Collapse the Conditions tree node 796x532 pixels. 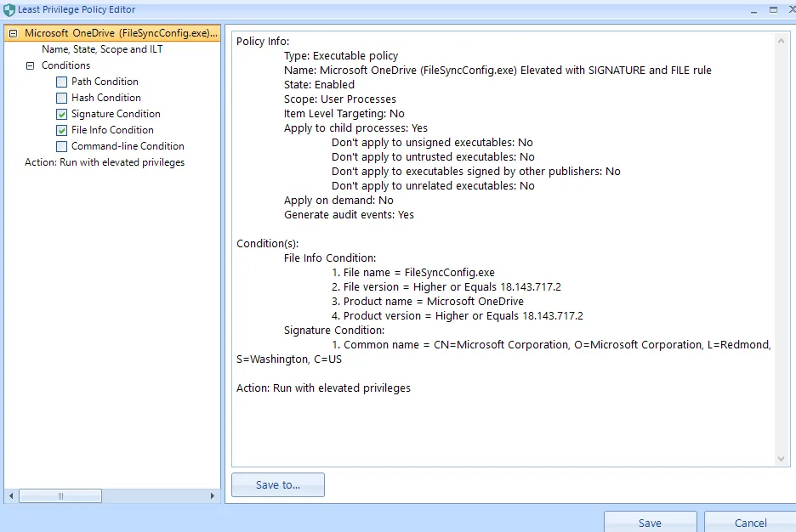[x=30, y=65]
